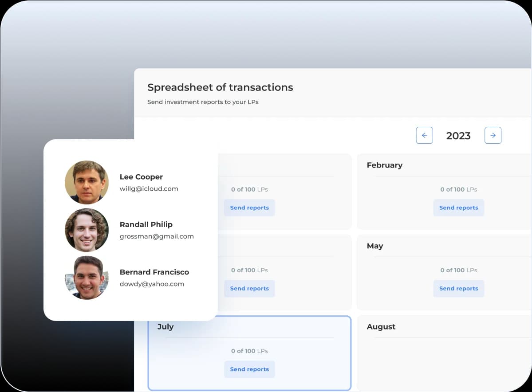
Task: Click Send reports in card left of May
Action: (x=249, y=288)
